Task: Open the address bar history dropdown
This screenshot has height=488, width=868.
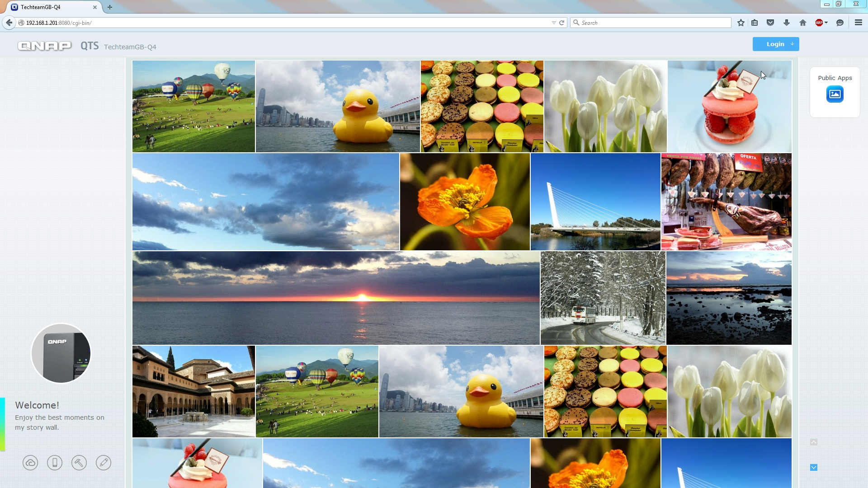Action: point(553,23)
